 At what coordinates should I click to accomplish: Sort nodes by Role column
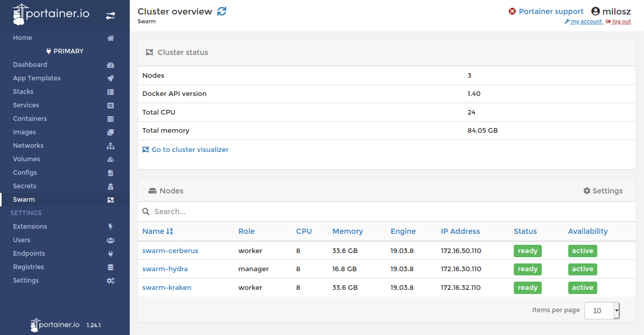246,231
